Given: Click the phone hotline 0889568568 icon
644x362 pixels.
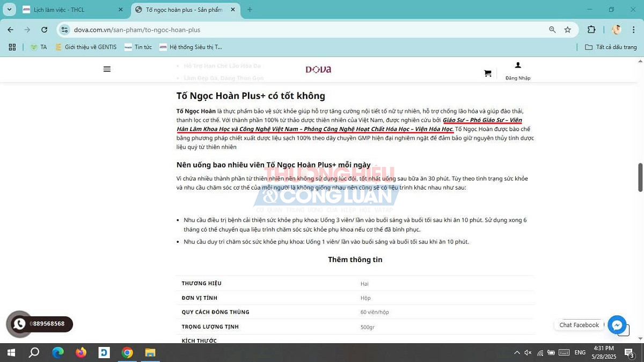Looking at the screenshot, I should [x=19, y=324].
